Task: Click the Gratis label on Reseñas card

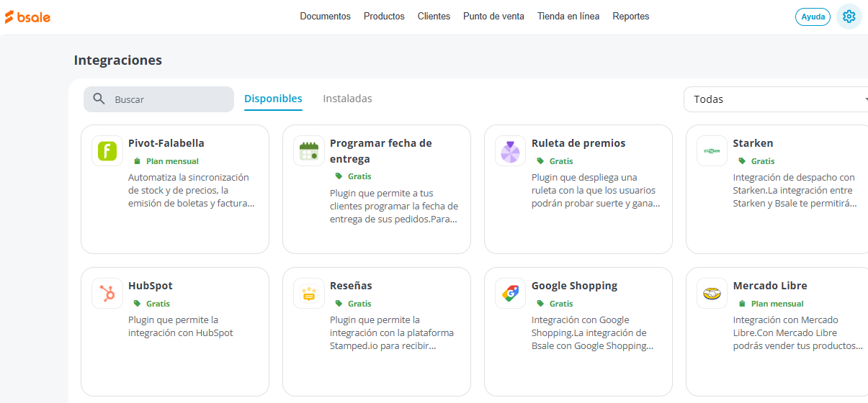Action: pyautogui.click(x=359, y=304)
